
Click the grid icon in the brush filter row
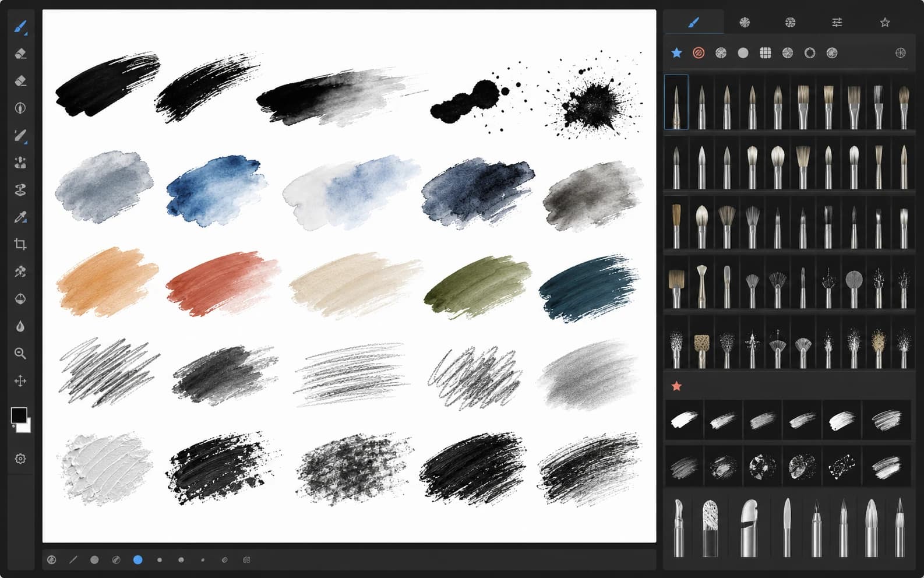pos(766,53)
